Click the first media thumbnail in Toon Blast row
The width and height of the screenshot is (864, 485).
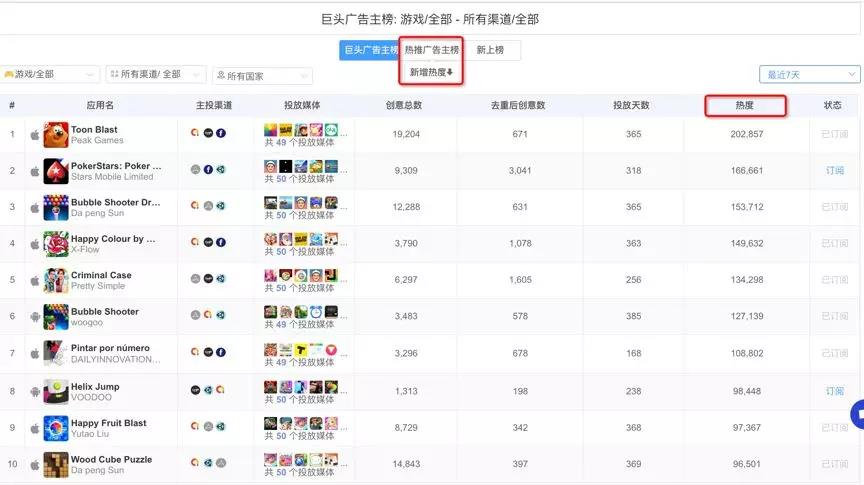tap(271, 130)
